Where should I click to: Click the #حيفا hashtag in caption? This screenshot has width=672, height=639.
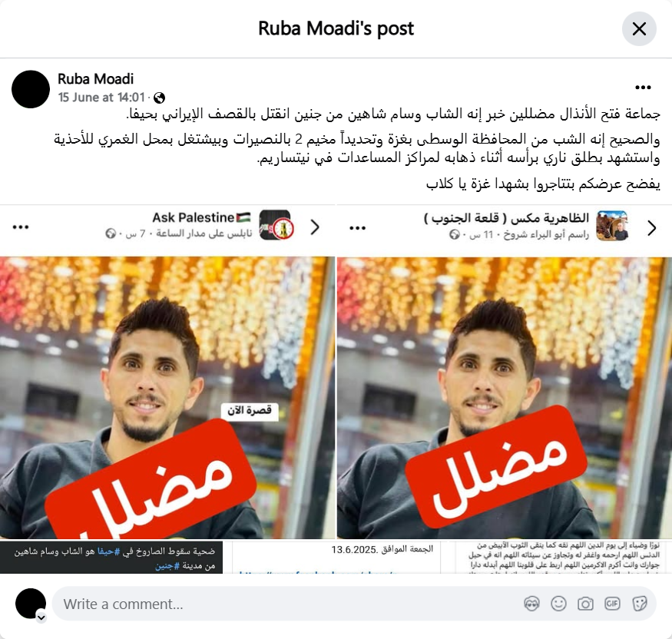[x=108, y=551]
